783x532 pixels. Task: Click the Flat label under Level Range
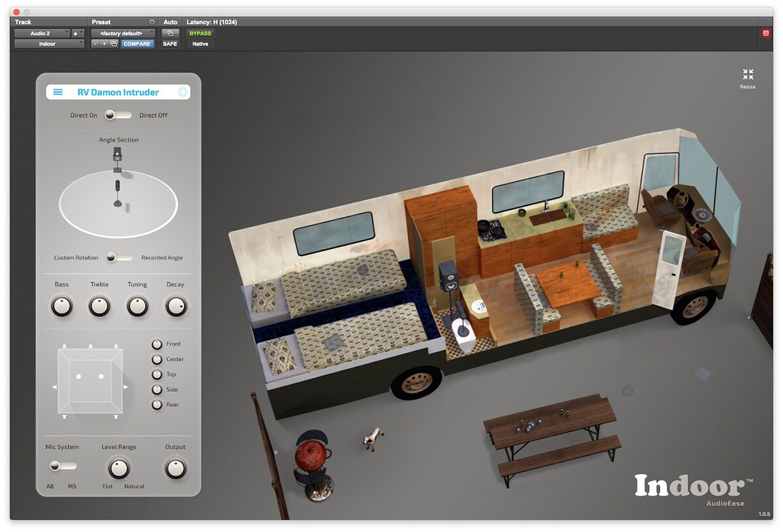coord(108,486)
